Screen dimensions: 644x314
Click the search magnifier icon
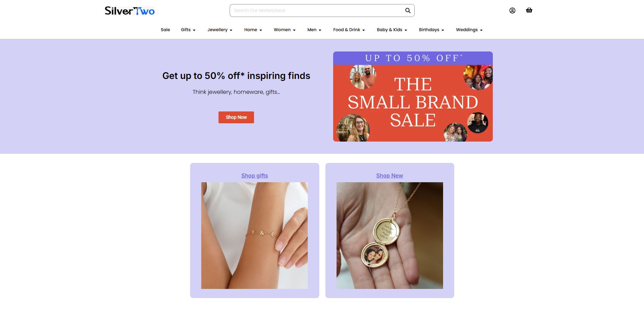[x=408, y=11]
